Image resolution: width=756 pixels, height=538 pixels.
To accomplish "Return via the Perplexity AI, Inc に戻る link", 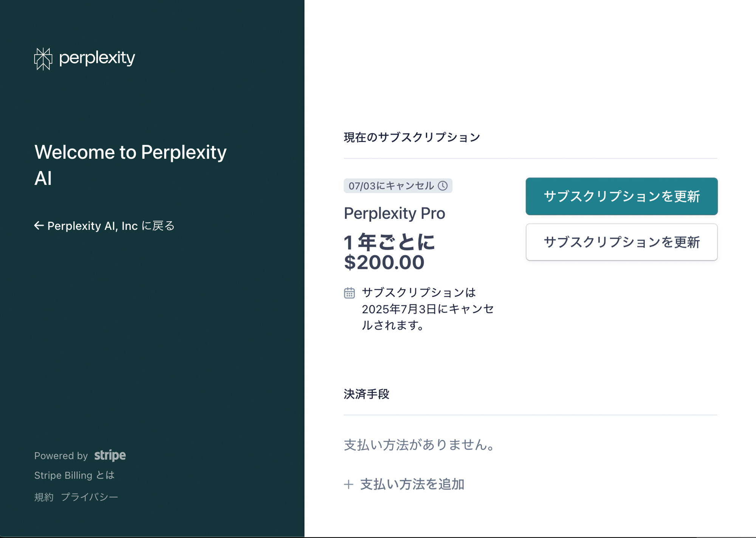I will [104, 226].
